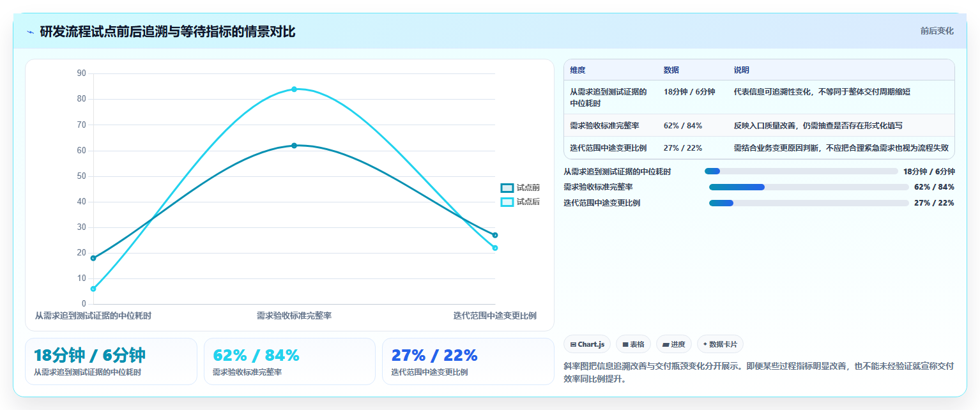Click the progress bar for 需求验收标准完整率
The image size is (980, 410).
click(x=809, y=187)
